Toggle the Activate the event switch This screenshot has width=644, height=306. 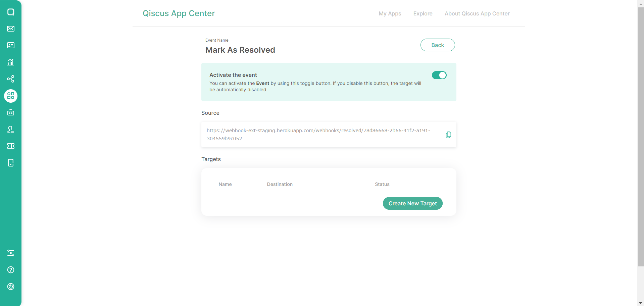coord(439,75)
